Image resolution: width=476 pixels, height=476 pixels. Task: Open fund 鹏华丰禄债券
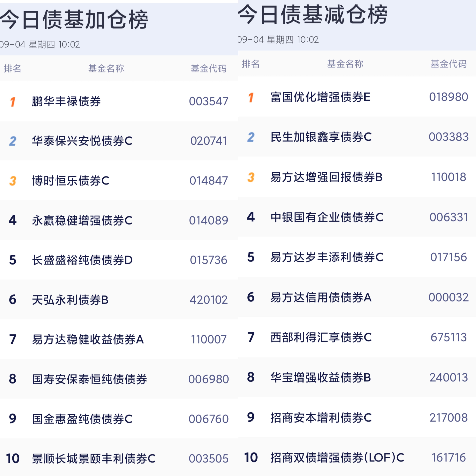[x=66, y=101]
